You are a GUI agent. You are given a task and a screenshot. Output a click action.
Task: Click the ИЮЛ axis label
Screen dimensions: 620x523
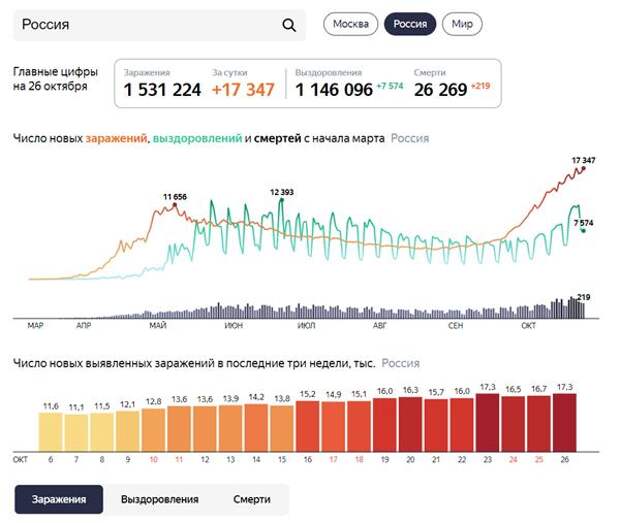tap(306, 325)
